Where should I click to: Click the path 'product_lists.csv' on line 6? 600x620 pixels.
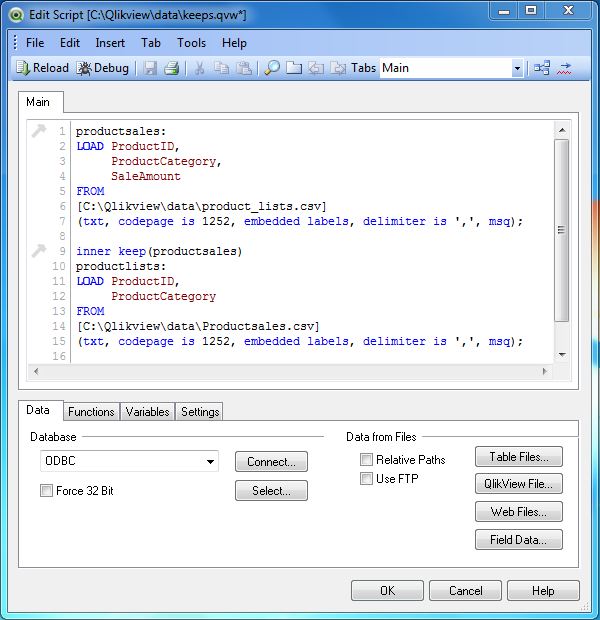click(263, 206)
